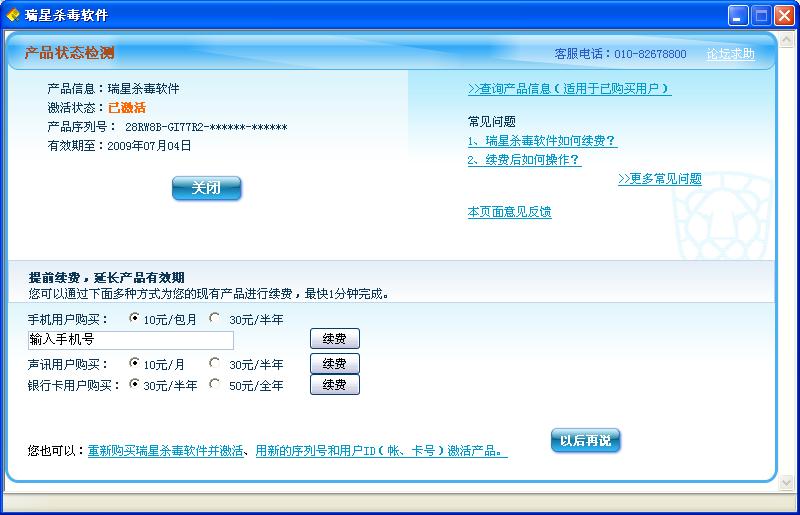The image size is (800, 515).
Task: Click 续费 beside the phone number field
Action: pyautogui.click(x=335, y=338)
